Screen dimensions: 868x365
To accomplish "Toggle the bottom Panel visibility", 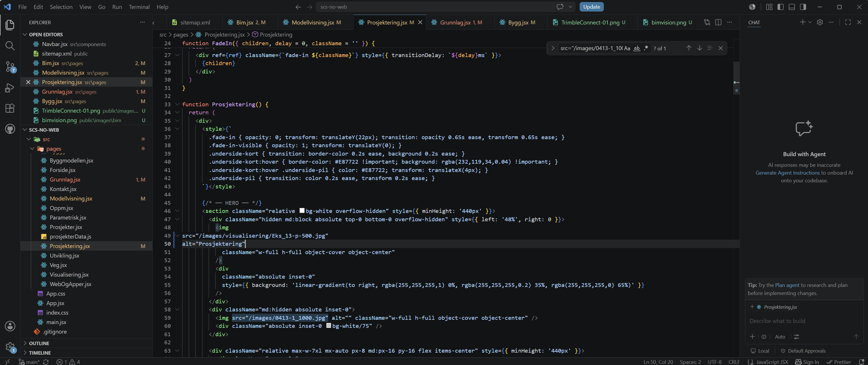I will (791, 7).
